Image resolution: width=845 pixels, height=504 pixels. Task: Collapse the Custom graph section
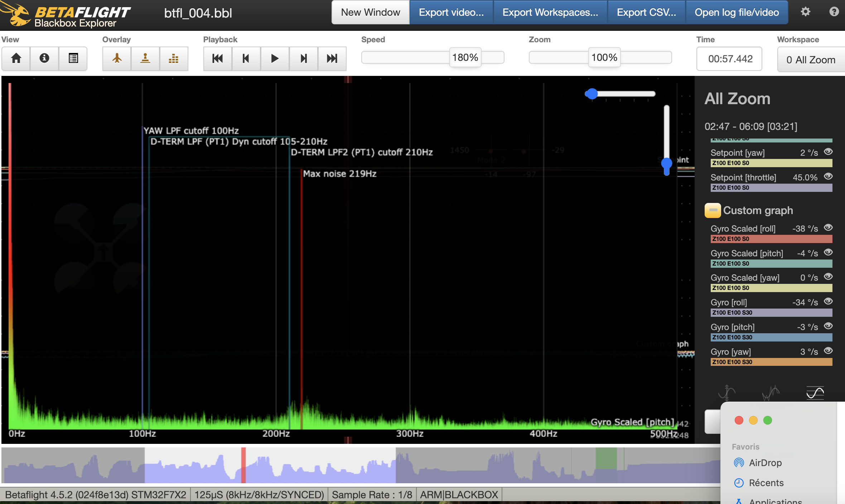[713, 210]
